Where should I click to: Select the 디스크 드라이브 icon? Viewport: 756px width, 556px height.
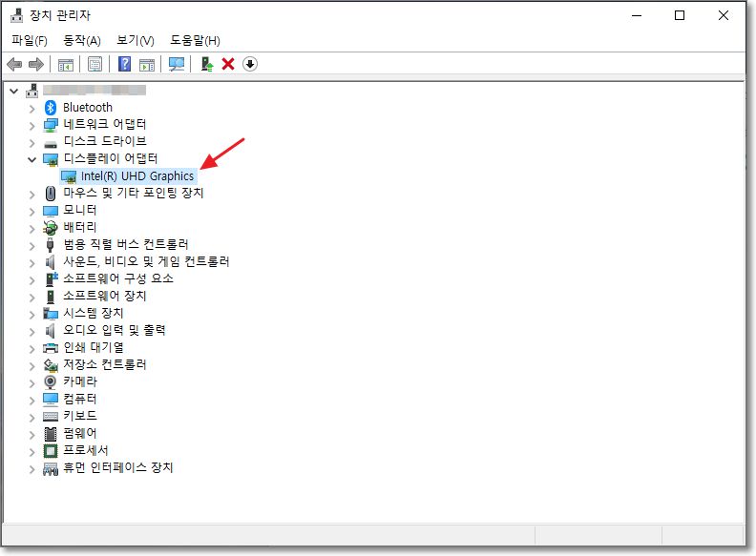(51, 144)
